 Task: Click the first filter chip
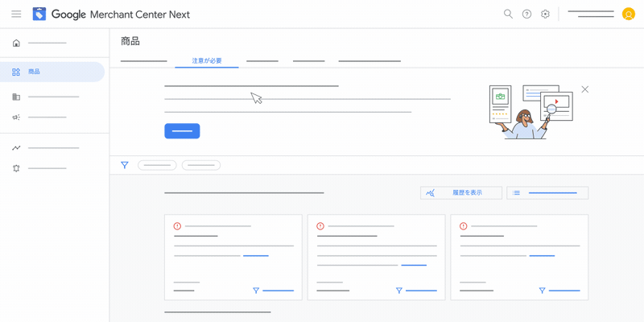157,165
